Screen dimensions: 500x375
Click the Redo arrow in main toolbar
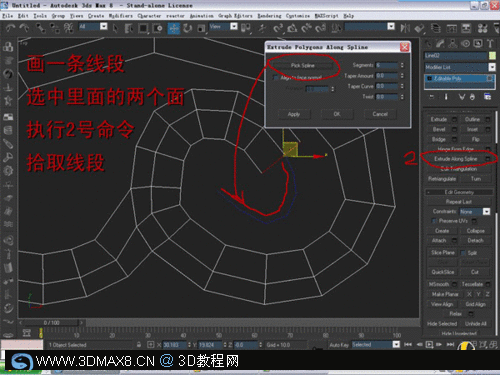pyautogui.click(x=24, y=28)
